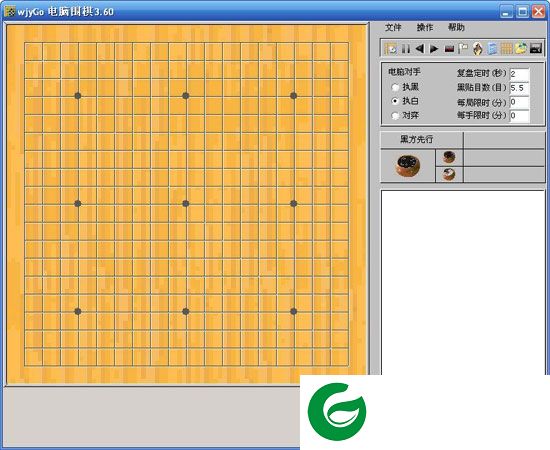Viewport: 550px width, 450px height.
Task: Click the dark red stop square icon
Action: coord(449,49)
